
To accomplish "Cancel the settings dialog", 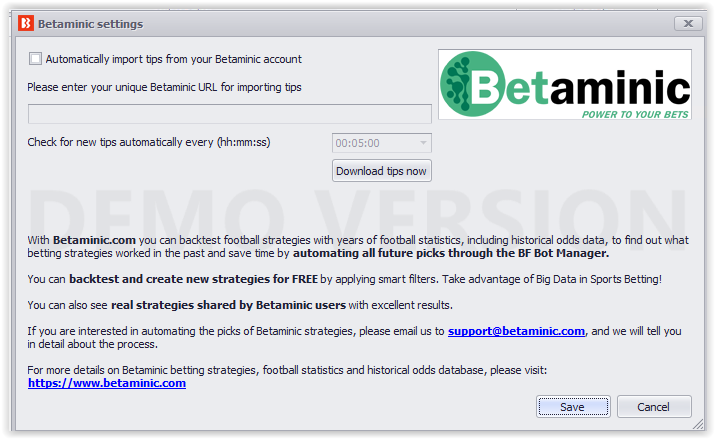I will (654, 407).
